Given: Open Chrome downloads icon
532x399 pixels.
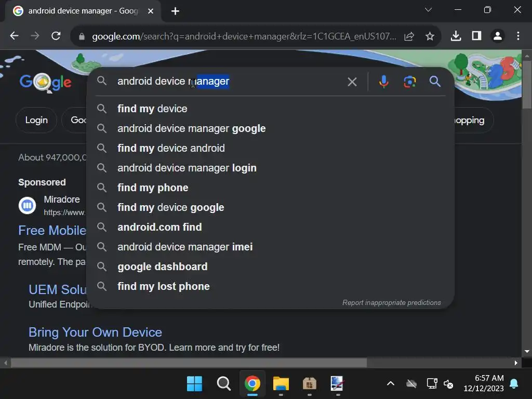Looking at the screenshot, I should click(456, 36).
